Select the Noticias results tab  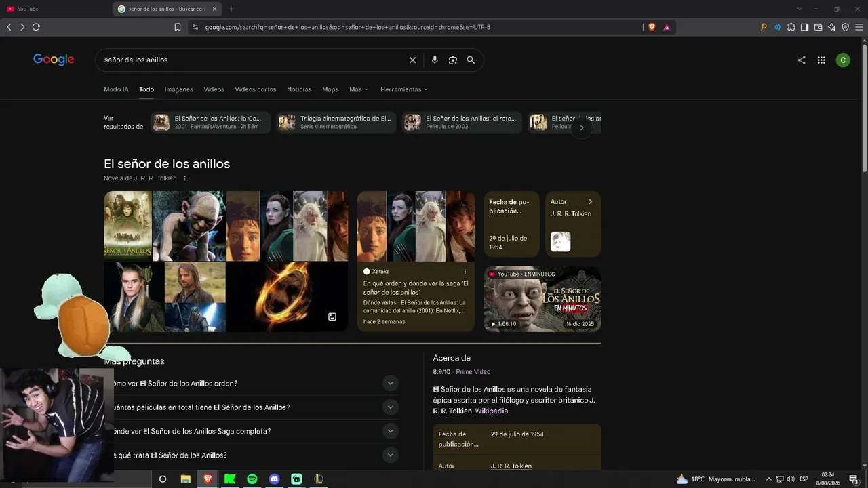299,89
